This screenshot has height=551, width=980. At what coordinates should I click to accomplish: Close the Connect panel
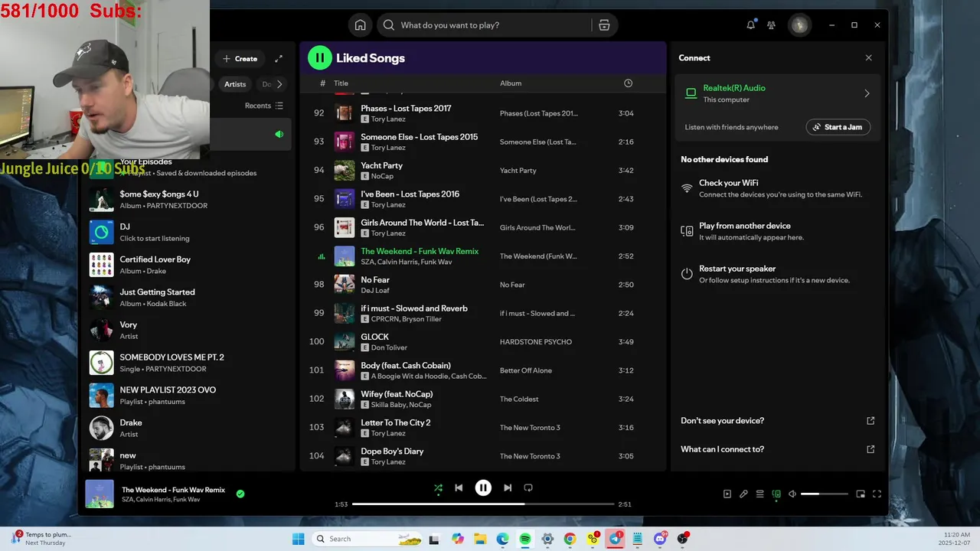click(x=868, y=58)
